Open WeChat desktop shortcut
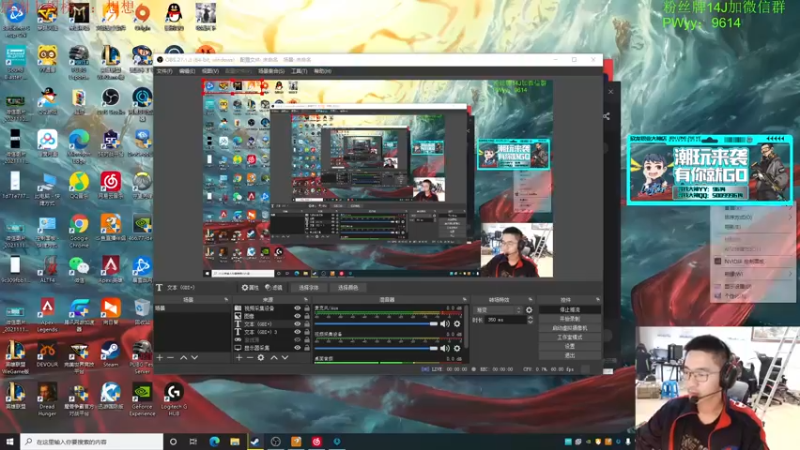The image size is (800, 450). [79, 269]
